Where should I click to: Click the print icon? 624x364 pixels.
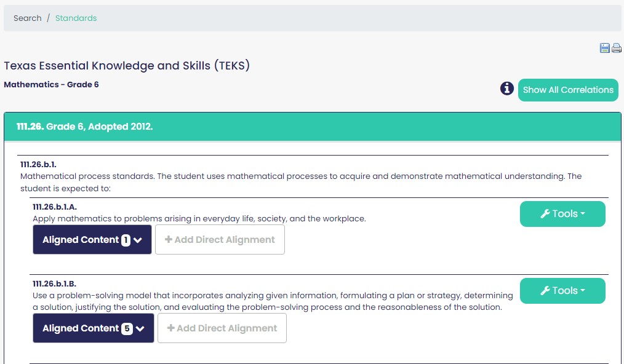(x=617, y=48)
